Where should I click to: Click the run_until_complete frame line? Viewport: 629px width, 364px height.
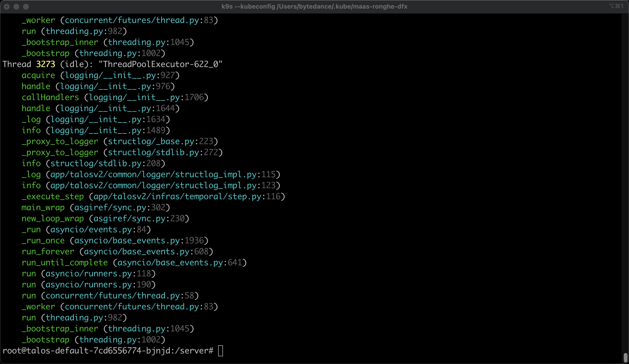tap(134, 262)
